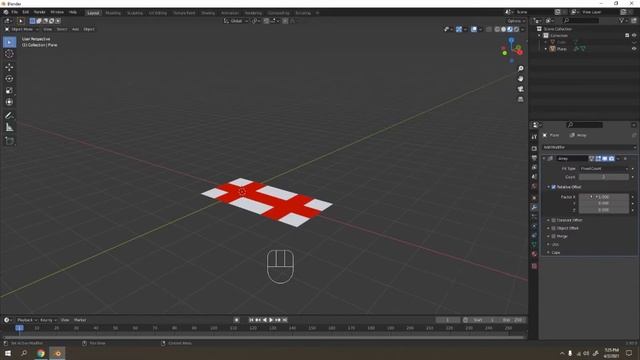Open the Scene properties tab

pyautogui.click(x=534, y=177)
